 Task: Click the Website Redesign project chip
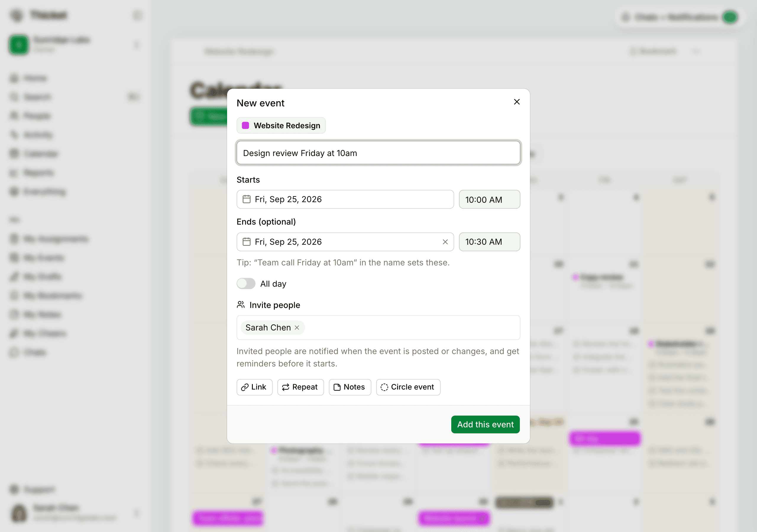[x=281, y=126]
